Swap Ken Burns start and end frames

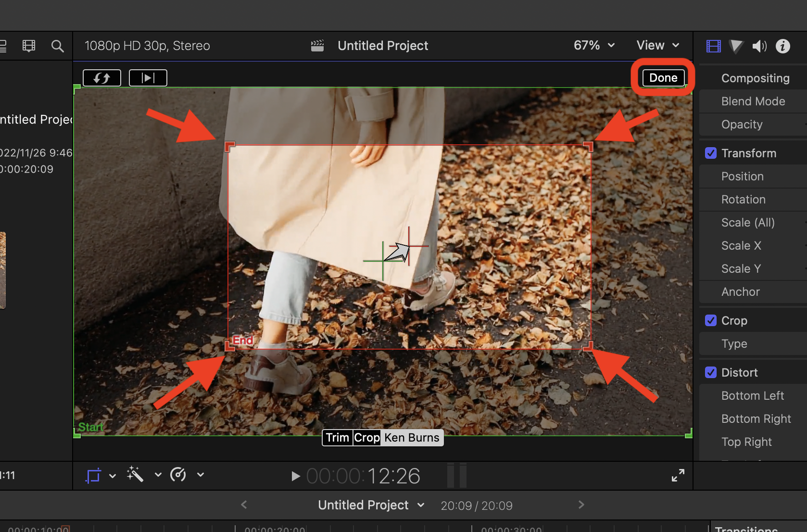(x=102, y=77)
